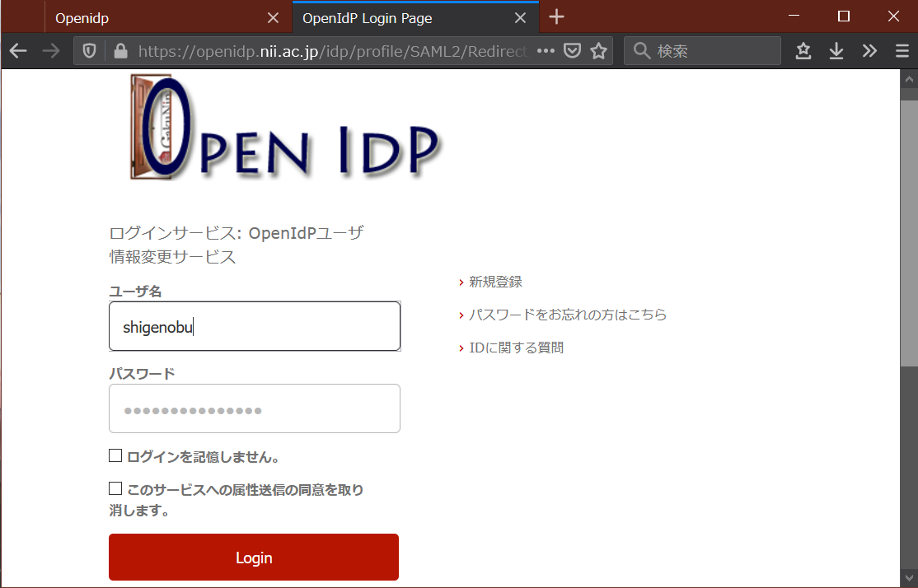Show bookmarks library toolbar icon
The height and width of the screenshot is (588, 918).
pos(803,52)
